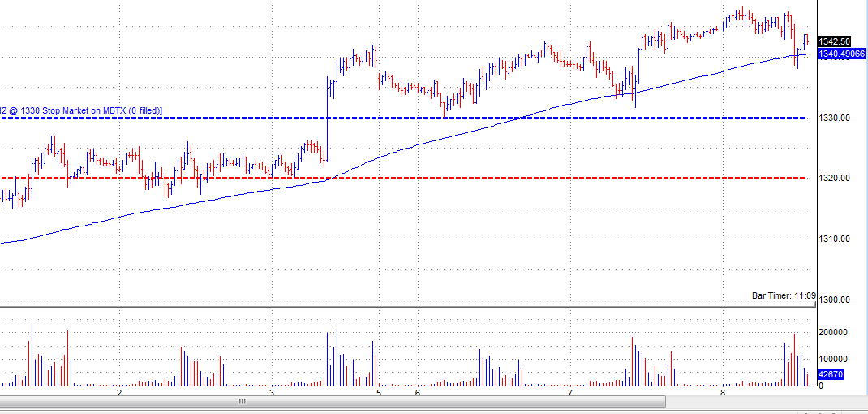The height and width of the screenshot is (414, 868).
Task: Click the 100000 volume axis label
Action: (x=832, y=359)
